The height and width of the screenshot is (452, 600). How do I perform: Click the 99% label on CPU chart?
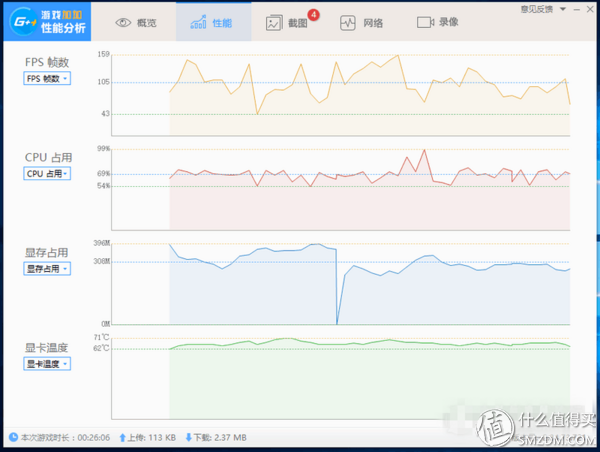104,148
